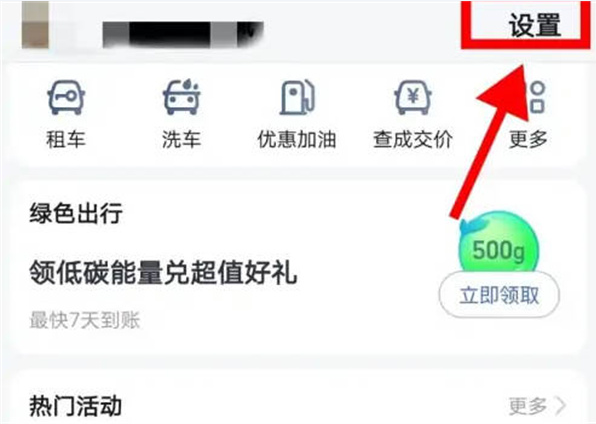Image resolution: width=596 pixels, height=424 pixels.
Task: Tap 领低碳能量兑超值好礼 banner text
Action: (163, 272)
